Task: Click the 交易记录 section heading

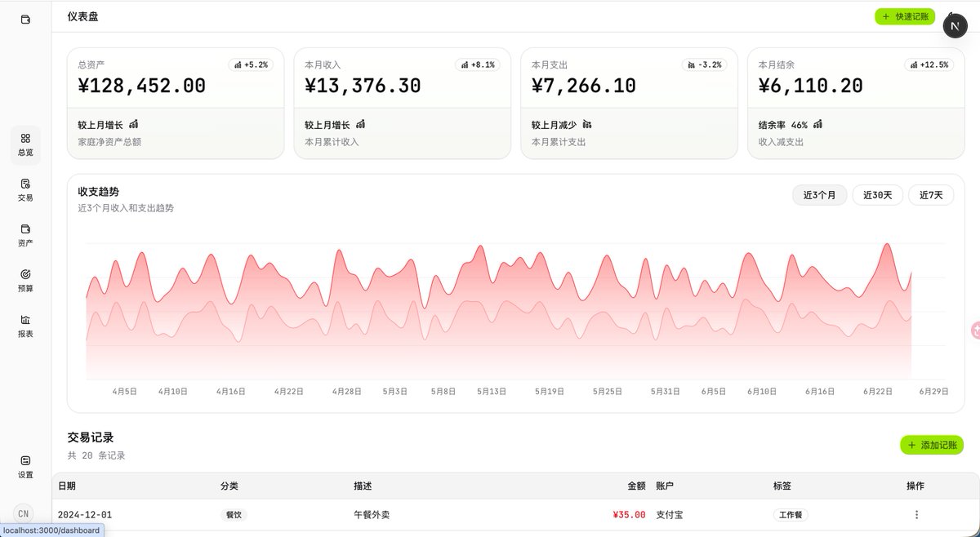Action: pos(91,437)
